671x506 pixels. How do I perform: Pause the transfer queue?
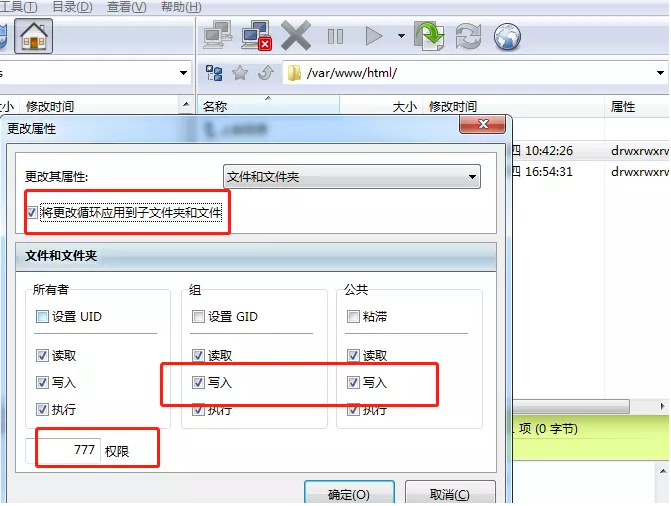point(335,36)
